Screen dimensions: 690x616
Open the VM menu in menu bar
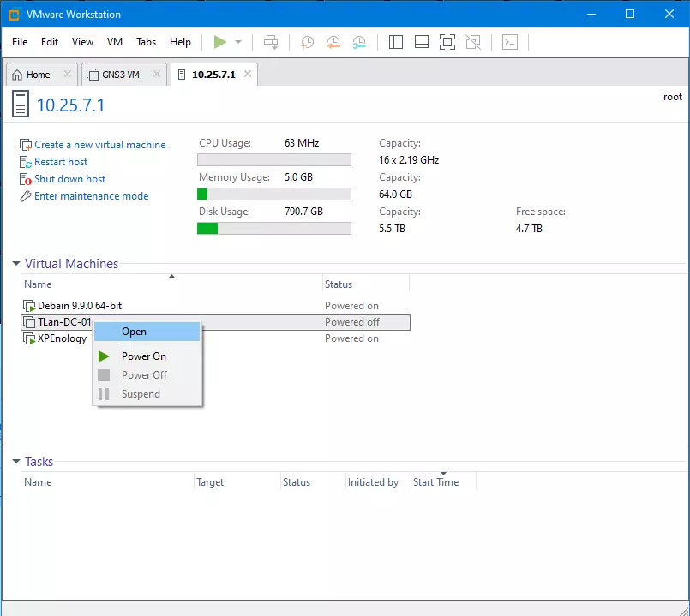[115, 42]
